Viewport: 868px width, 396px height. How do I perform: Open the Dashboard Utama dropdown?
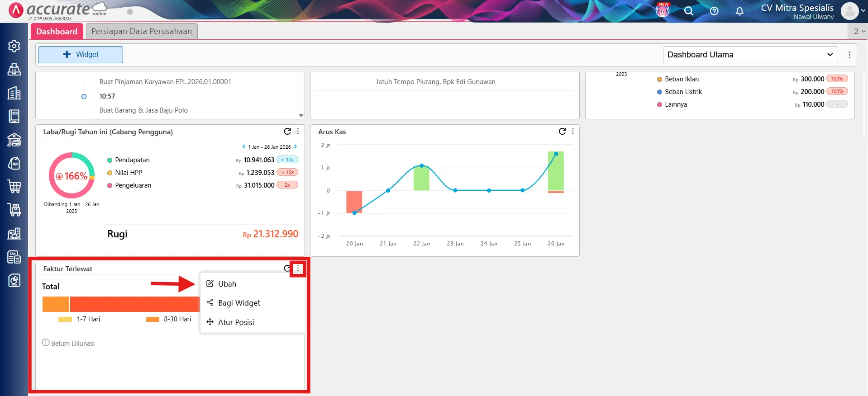coord(750,55)
